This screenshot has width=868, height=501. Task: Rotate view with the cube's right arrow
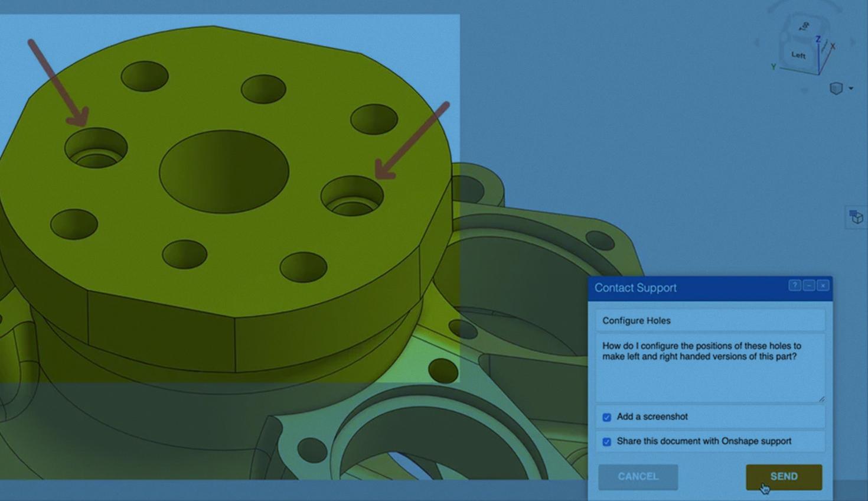(x=852, y=43)
